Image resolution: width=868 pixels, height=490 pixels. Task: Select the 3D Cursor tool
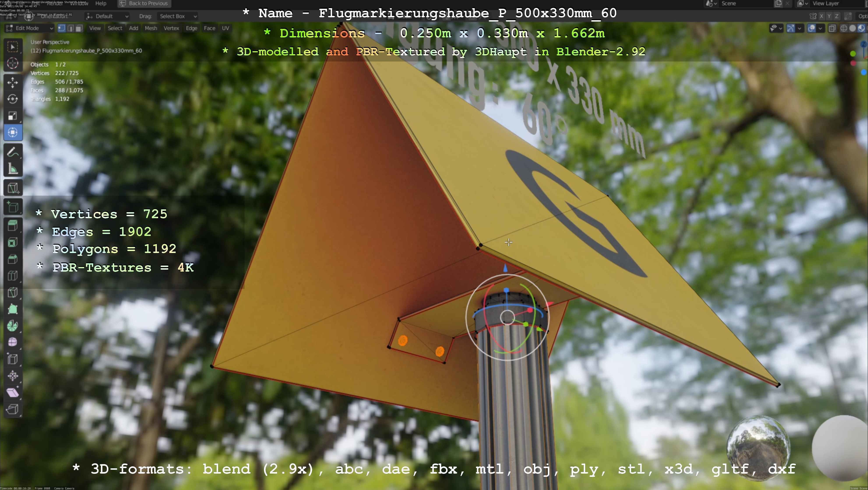point(13,63)
